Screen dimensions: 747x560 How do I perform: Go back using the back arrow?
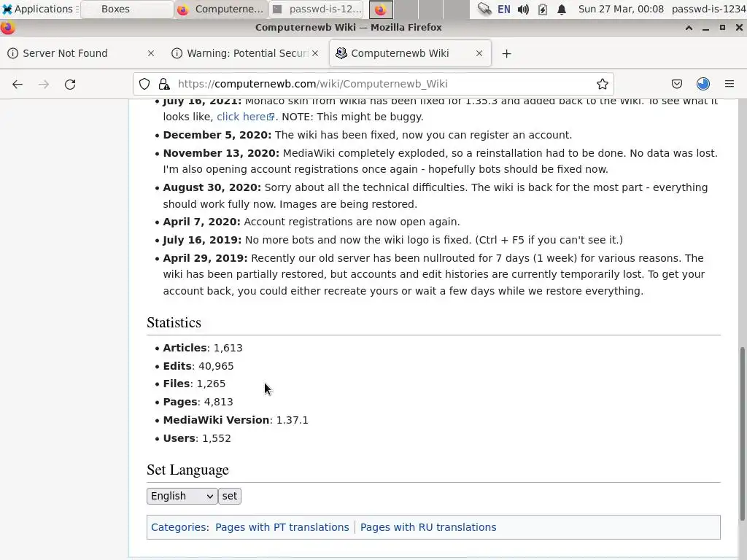pyautogui.click(x=18, y=85)
